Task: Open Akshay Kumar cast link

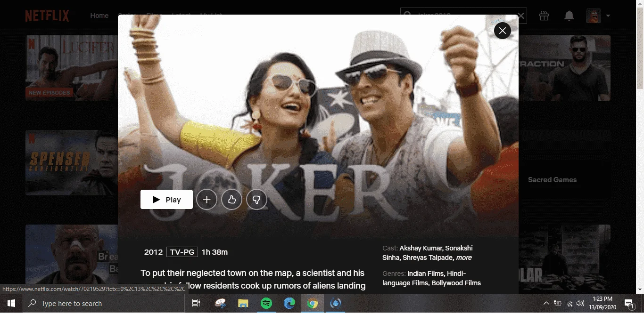Action: pos(421,248)
